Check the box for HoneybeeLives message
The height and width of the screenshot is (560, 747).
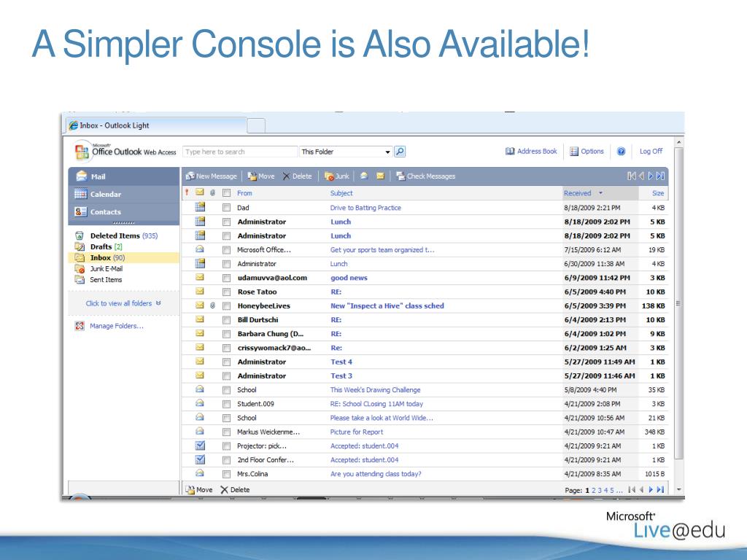pyautogui.click(x=226, y=306)
